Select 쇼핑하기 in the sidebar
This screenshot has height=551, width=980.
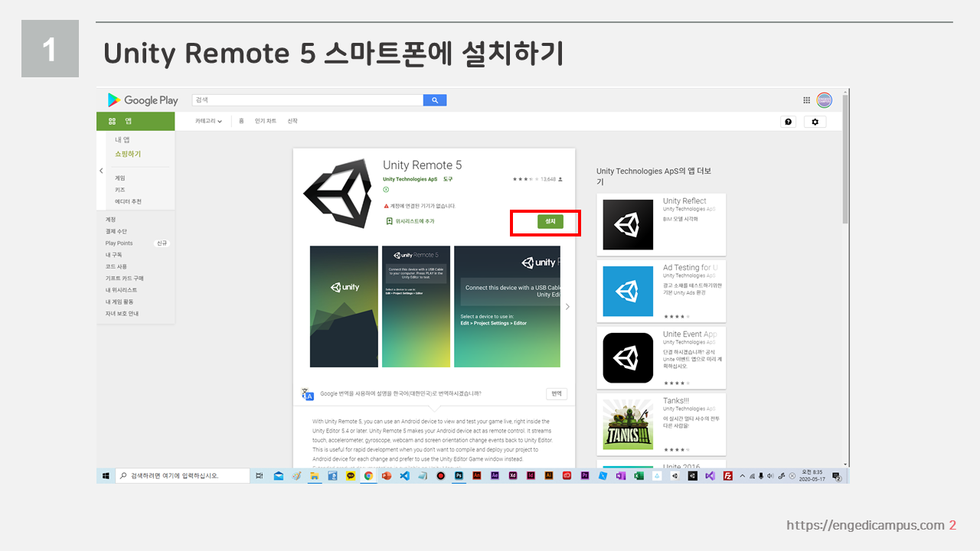coord(128,154)
